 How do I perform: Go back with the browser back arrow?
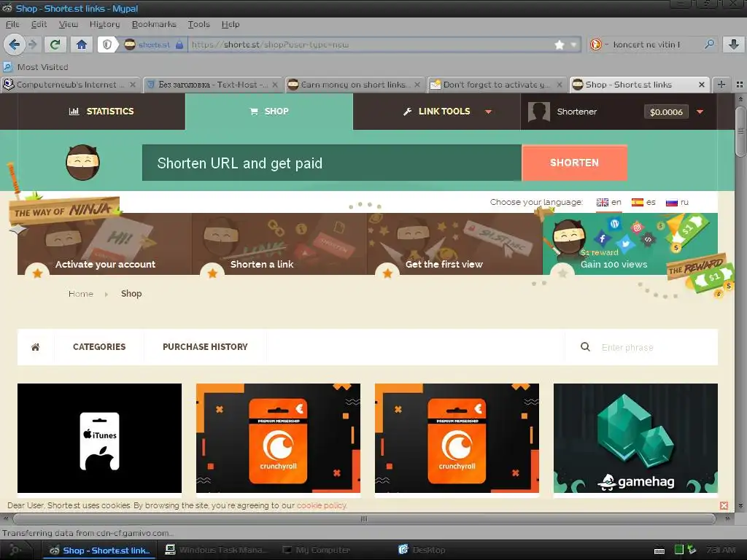click(x=14, y=44)
